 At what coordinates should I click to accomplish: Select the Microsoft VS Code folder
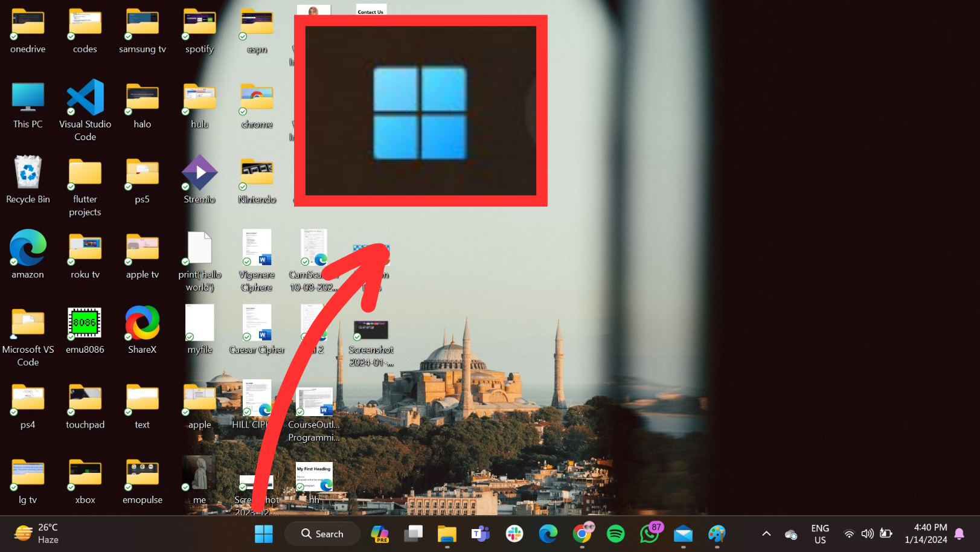[x=28, y=337]
